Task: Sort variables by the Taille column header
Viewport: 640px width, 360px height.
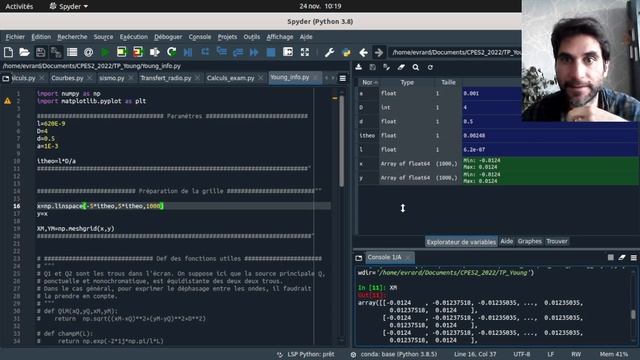Action: [x=448, y=82]
